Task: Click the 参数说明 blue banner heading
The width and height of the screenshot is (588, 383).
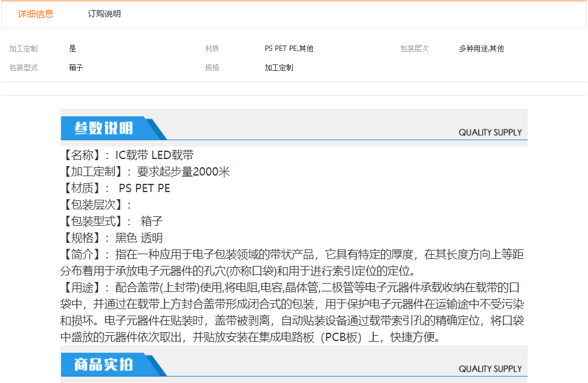Action: [x=104, y=128]
